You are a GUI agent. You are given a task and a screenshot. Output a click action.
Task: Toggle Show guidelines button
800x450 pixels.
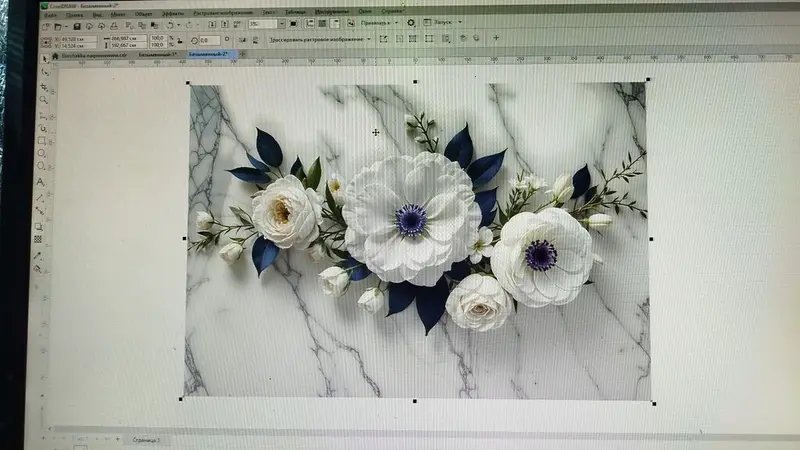coord(335,23)
